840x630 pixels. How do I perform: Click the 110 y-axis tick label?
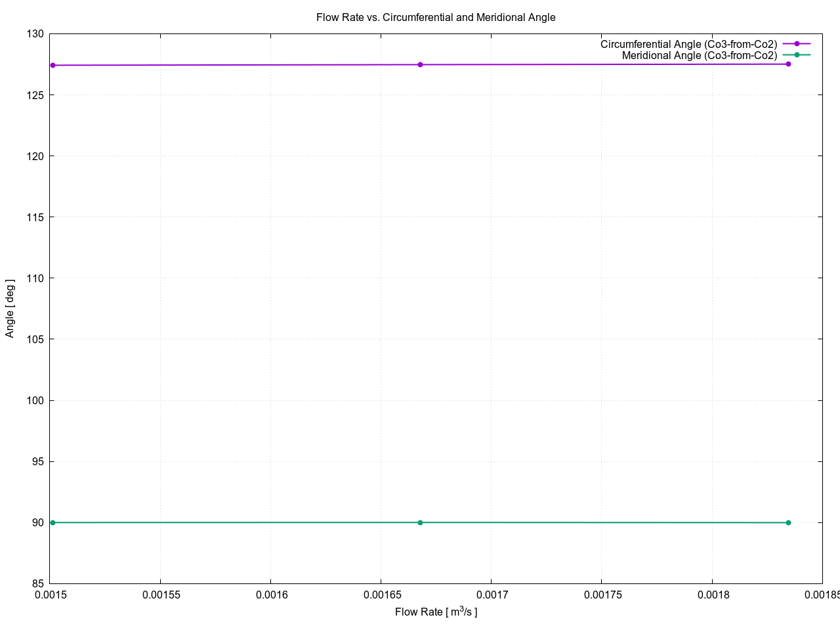[36, 278]
